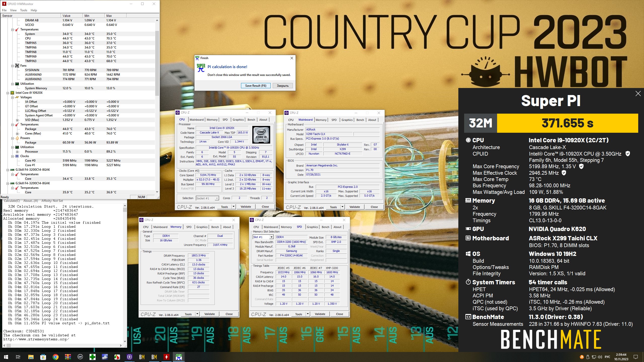Click Validate in CPU-Z SPD window

point(320,314)
